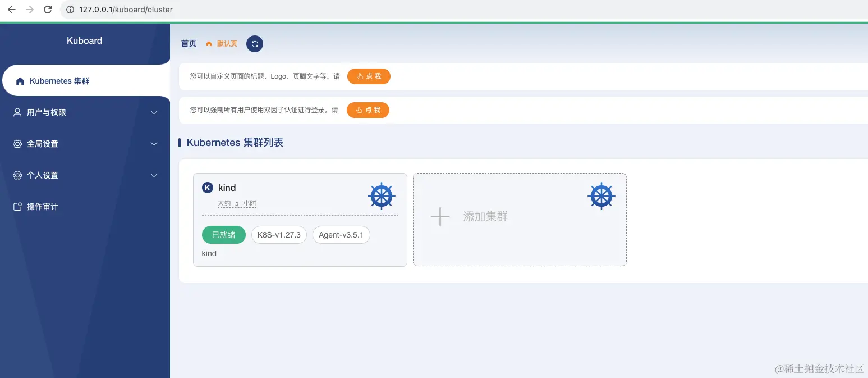
Task: Click the browser forward arrow
Action: point(29,10)
